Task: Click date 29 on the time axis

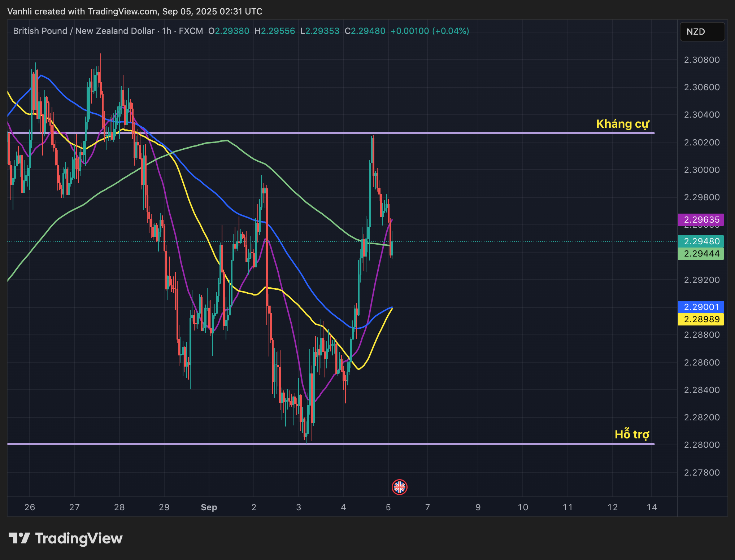Action: pos(164,507)
